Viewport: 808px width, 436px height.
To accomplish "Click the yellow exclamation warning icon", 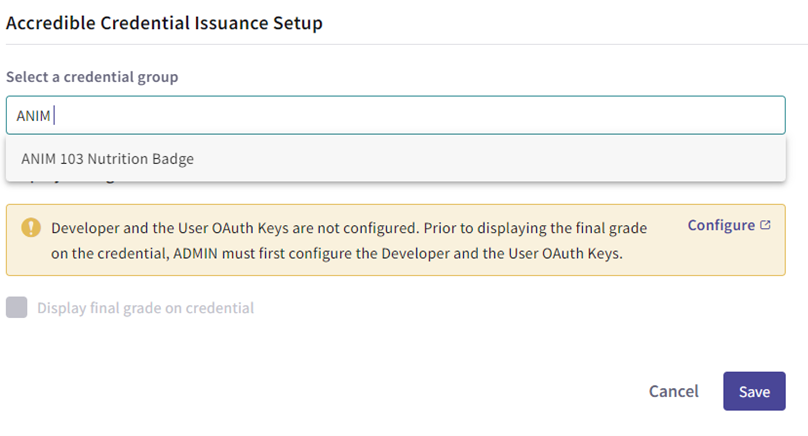I will pos(31,227).
